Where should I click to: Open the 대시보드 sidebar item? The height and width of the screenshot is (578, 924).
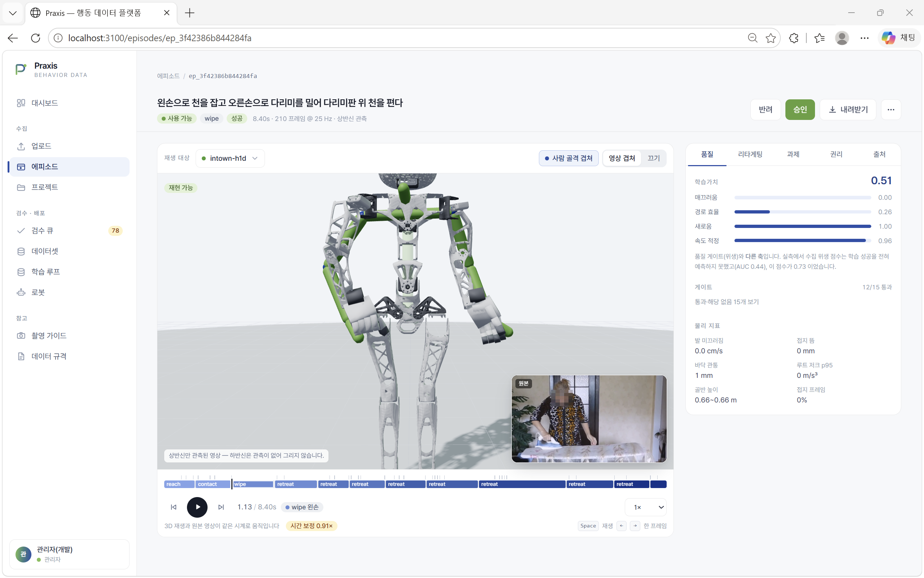[69, 103]
